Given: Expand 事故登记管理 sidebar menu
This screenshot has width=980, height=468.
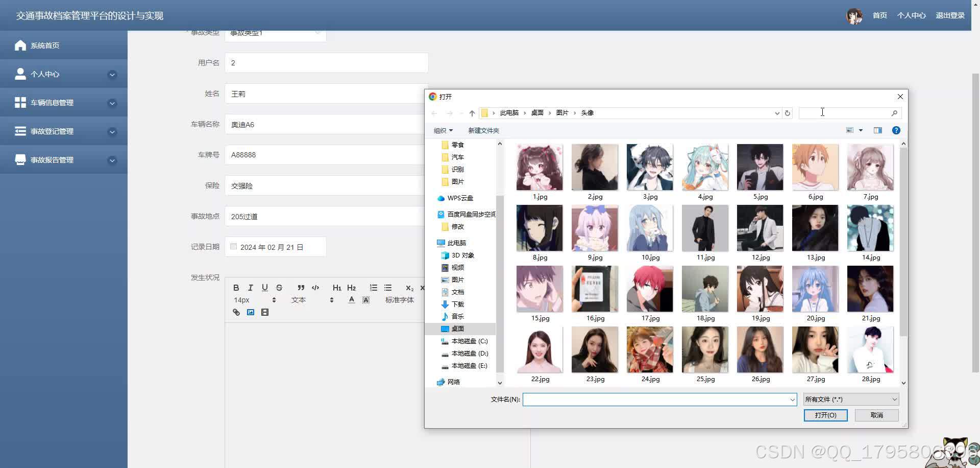Looking at the screenshot, I should click(x=64, y=131).
